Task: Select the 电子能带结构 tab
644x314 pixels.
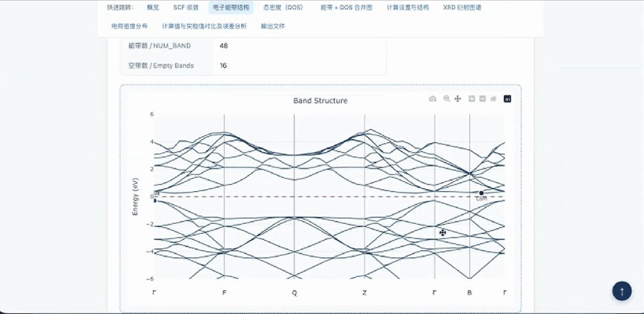Action: (x=231, y=7)
